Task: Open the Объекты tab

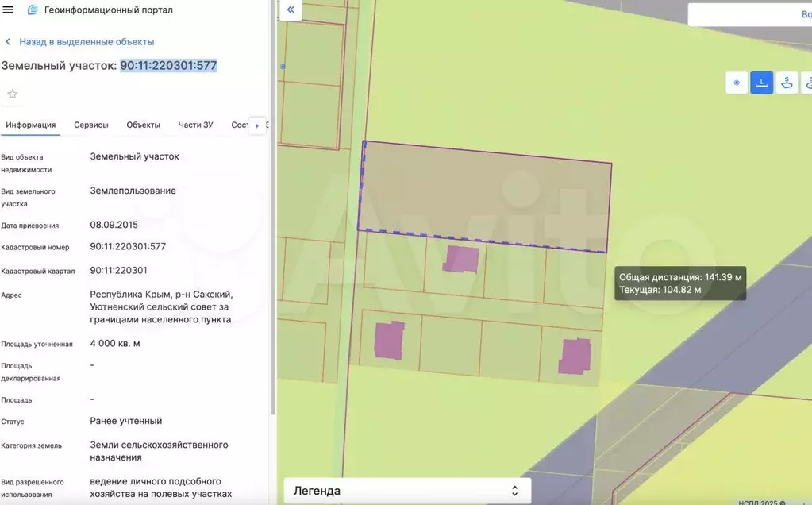Action: pos(144,125)
